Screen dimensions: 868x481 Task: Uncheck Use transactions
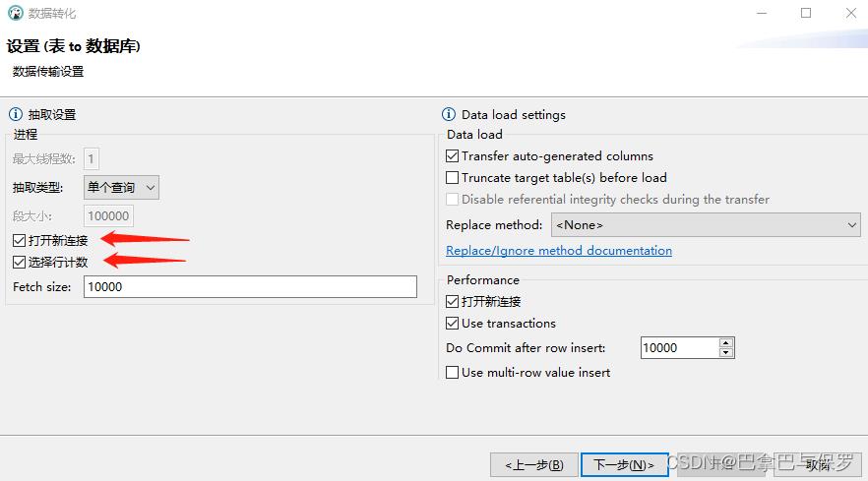[453, 324]
